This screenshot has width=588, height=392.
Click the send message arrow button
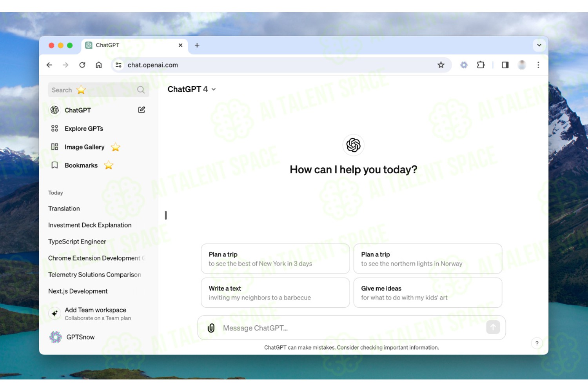pyautogui.click(x=493, y=327)
